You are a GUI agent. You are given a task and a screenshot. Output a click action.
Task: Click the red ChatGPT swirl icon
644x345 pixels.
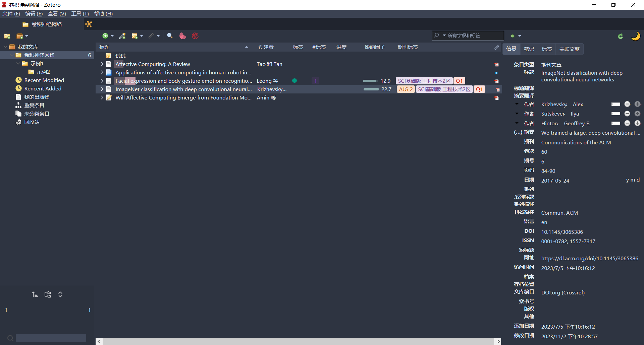(195, 36)
